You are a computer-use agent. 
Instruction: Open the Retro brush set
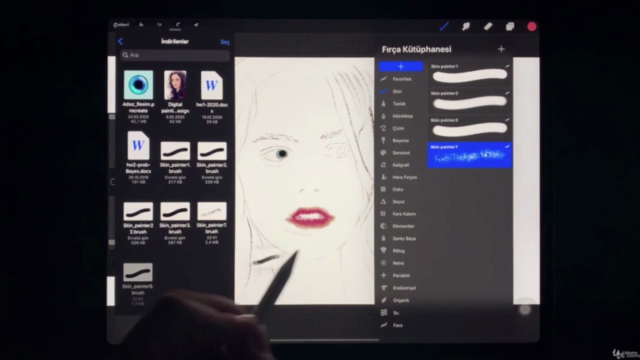[401, 263]
